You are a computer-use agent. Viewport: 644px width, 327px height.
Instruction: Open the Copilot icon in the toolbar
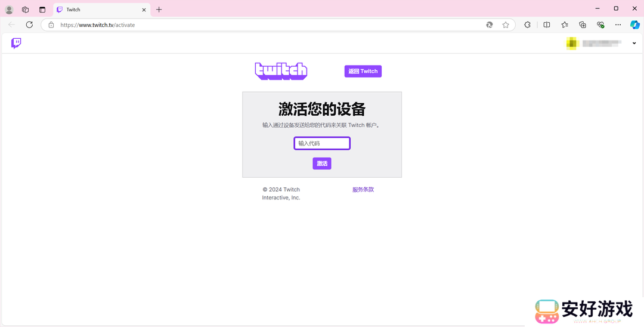pyautogui.click(x=634, y=25)
